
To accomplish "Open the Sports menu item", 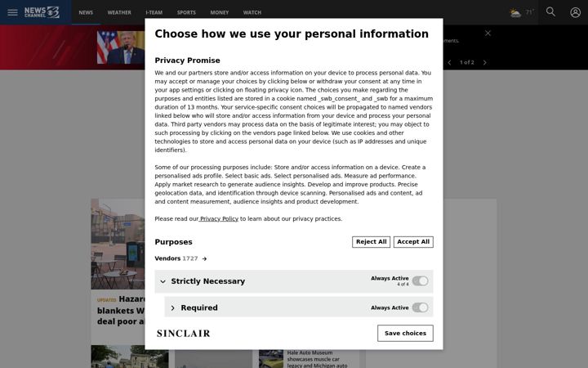I will click(186, 12).
